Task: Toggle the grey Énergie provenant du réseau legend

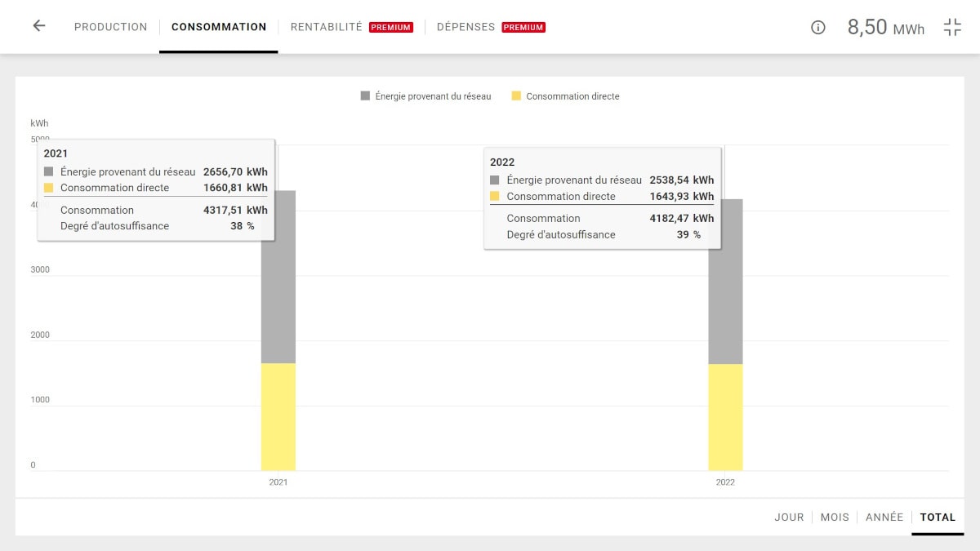Action: pos(425,96)
